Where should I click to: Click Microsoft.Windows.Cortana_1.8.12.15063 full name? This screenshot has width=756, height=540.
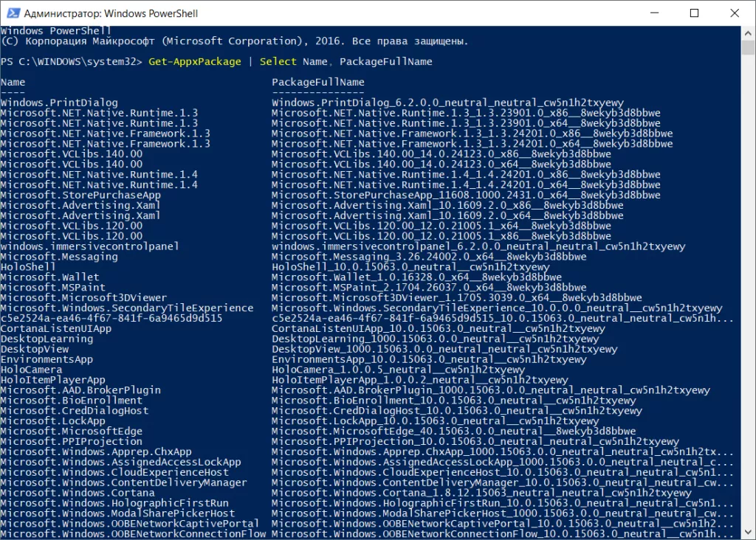click(x=481, y=493)
